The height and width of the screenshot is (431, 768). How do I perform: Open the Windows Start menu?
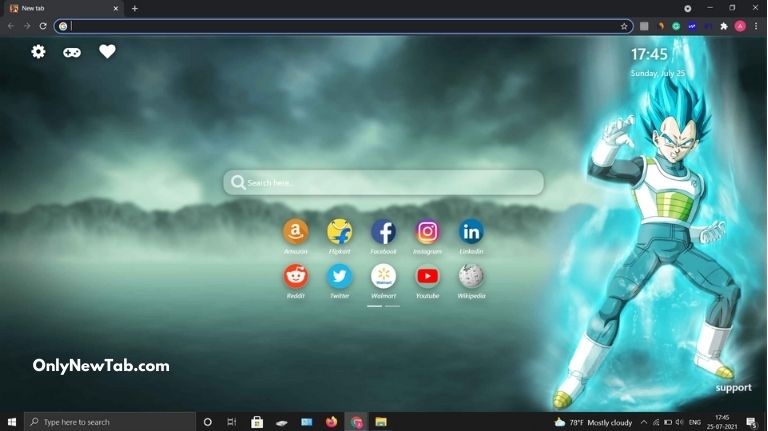click(12, 422)
